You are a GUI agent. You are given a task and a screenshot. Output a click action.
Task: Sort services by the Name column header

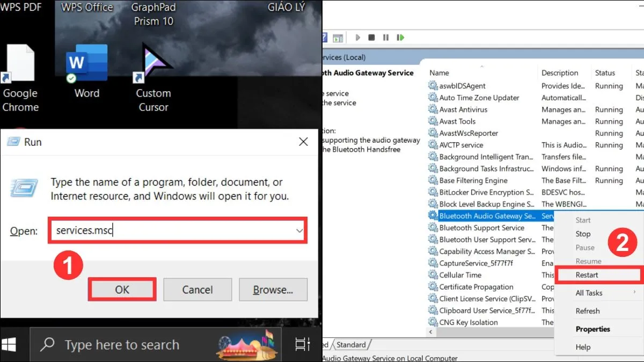(x=439, y=73)
